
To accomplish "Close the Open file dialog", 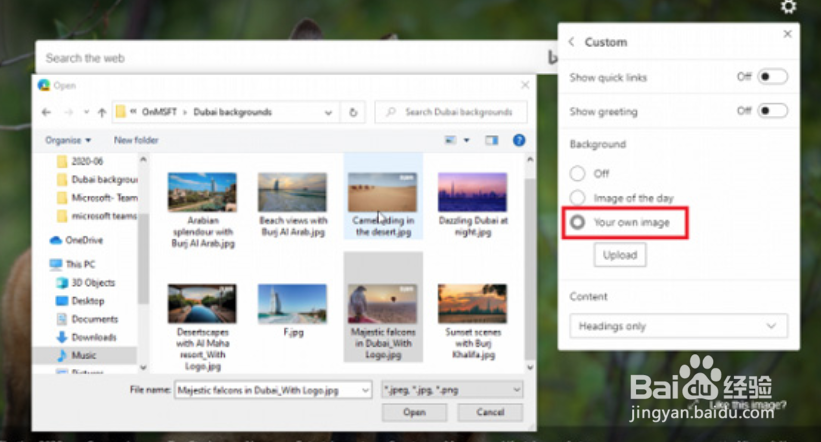I will (525, 85).
